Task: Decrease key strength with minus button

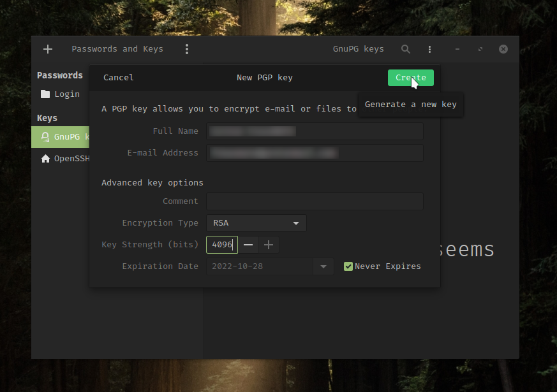Action: (x=249, y=245)
